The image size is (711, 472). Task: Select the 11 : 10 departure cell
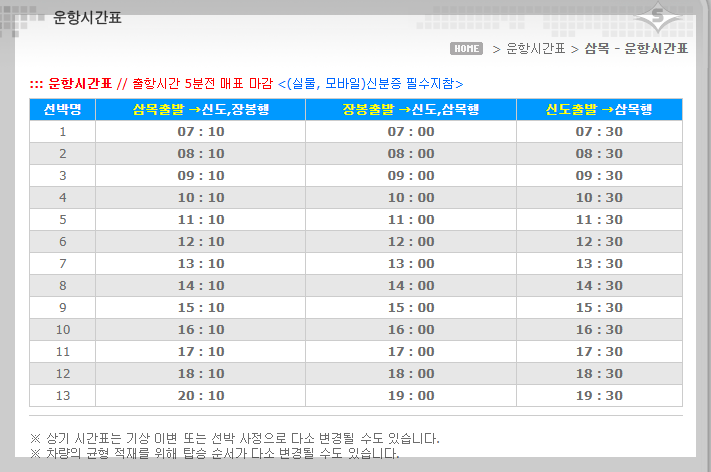[x=201, y=219]
